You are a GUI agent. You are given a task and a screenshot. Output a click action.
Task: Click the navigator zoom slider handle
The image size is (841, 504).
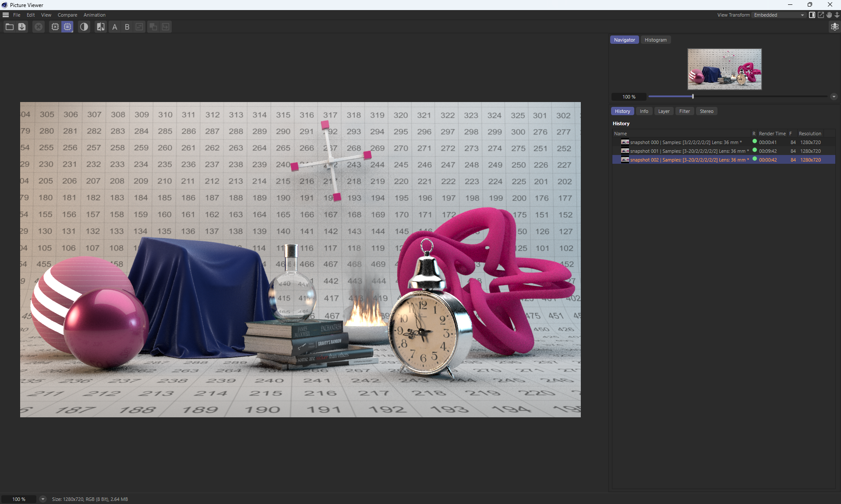[693, 96]
